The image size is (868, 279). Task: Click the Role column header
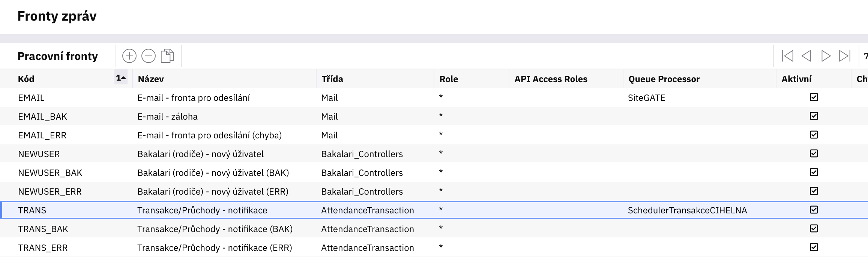(449, 79)
